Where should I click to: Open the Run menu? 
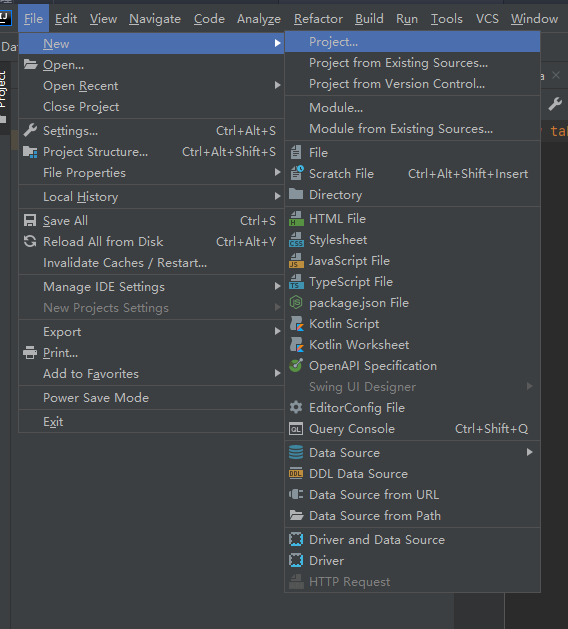tap(407, 19)
